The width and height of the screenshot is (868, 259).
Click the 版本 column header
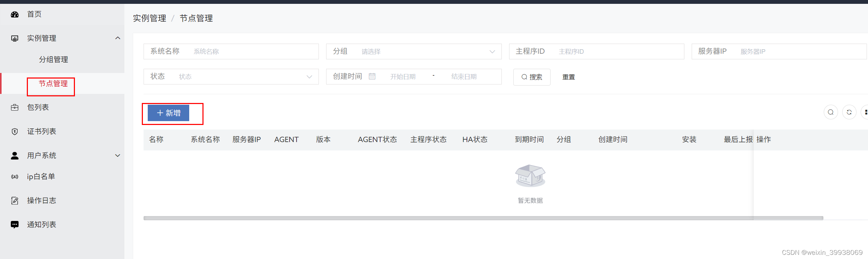[323, 140]
